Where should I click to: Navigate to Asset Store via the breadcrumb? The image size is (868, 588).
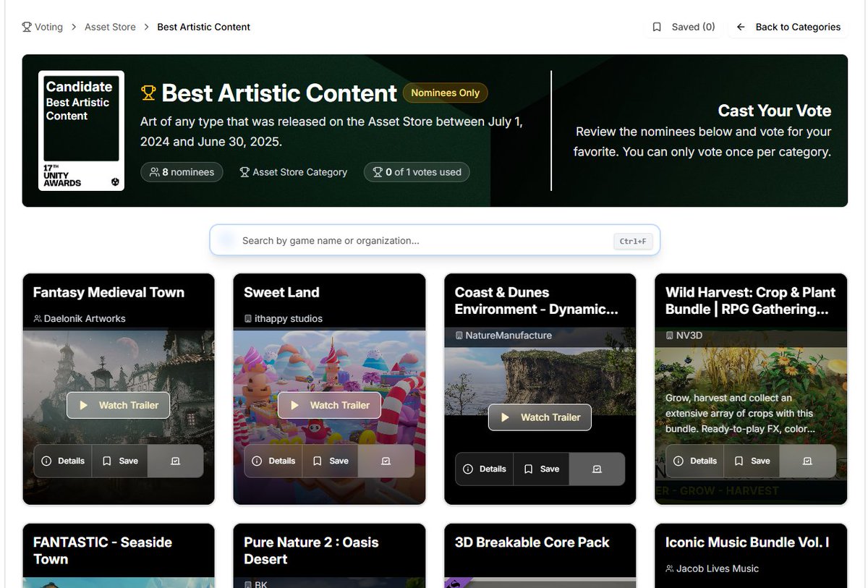(x=110, y=27)
